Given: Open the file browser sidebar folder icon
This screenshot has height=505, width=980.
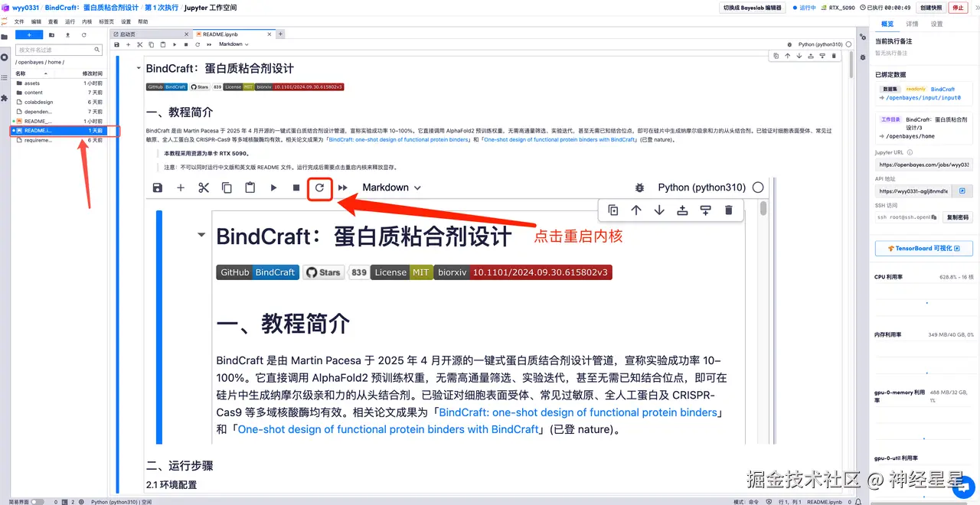Looking at the screenshot, I should click(4, 37).
